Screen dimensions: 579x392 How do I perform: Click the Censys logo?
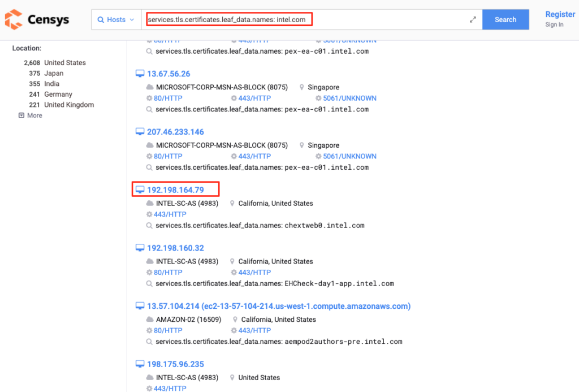[x=37, y=20]
